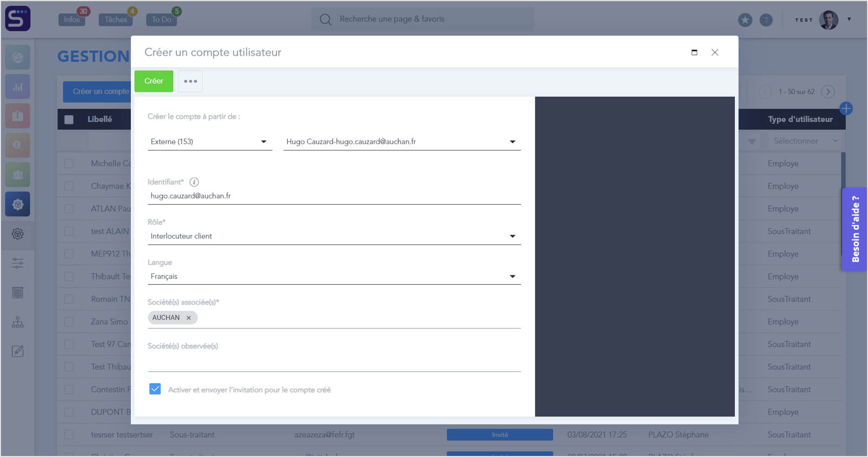Expand the user menu arrow beside avatar
This screenshot has width=868, height=457.
(849, 19)
